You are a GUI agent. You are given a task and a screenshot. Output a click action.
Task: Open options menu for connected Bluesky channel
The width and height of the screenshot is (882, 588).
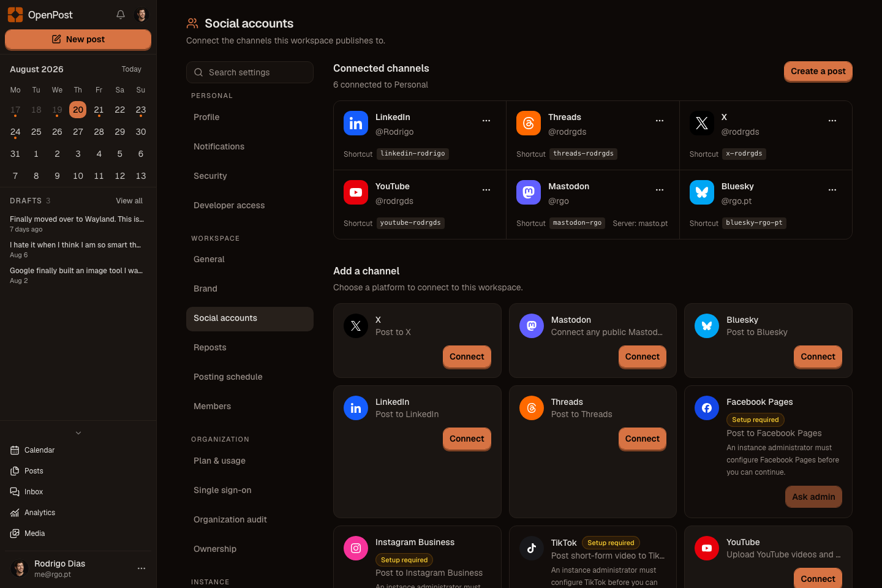[x=832, y=190]
